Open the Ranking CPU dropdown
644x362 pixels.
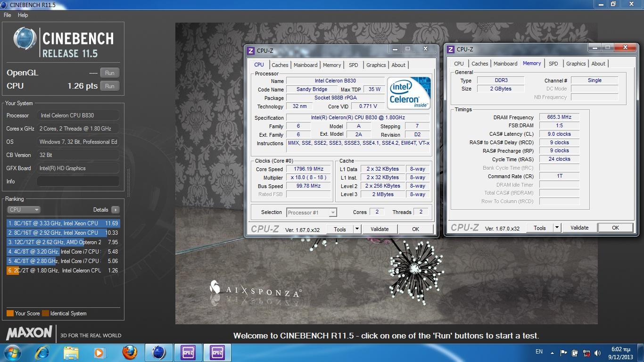(24, 210)
